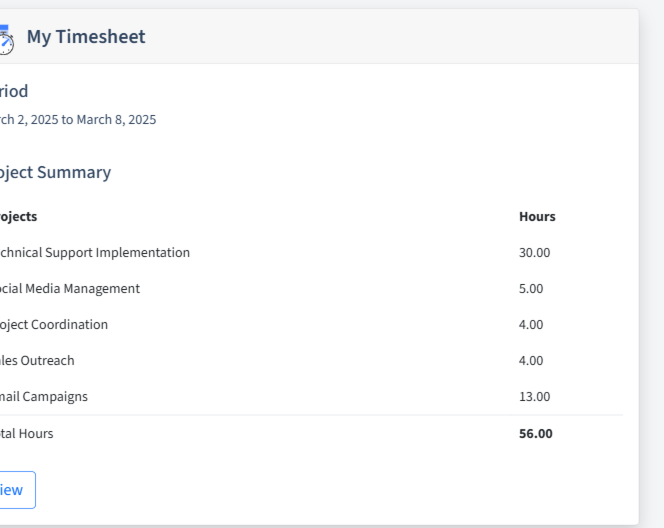Click the 13.00 hours value
The width and height of the screenshot is (664, 528).
pos(534,396)
